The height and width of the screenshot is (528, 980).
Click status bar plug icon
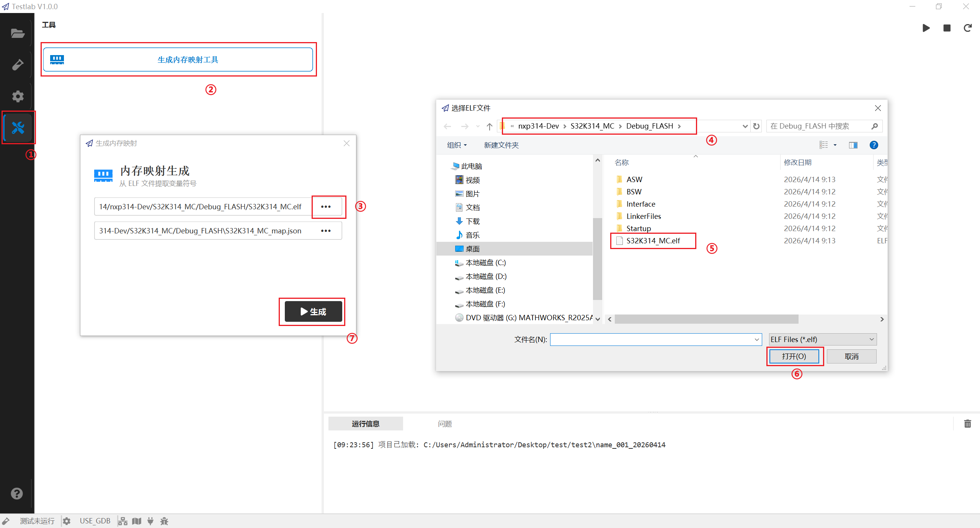pyautogui.click(x=150, y=521)
